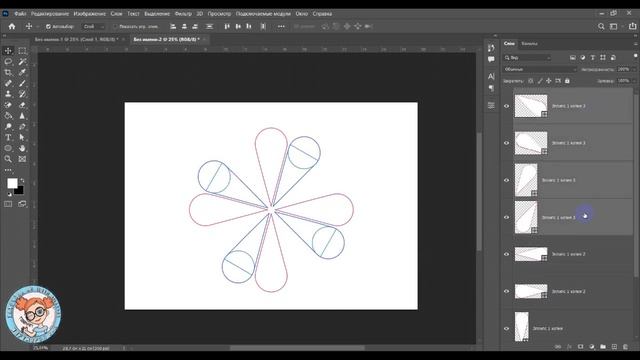Open the layer filter kind dropdown

[x=527, y=58]
